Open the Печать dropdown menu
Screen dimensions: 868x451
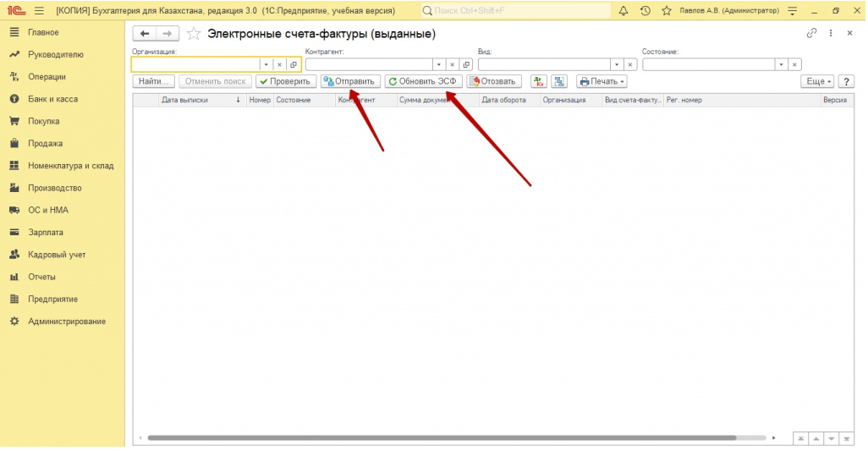[x=602, y=81]
